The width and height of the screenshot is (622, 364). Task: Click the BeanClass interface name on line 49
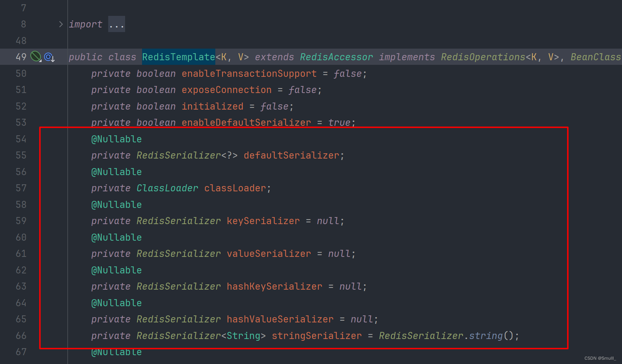pyautogui.click(x=596, y=57)
